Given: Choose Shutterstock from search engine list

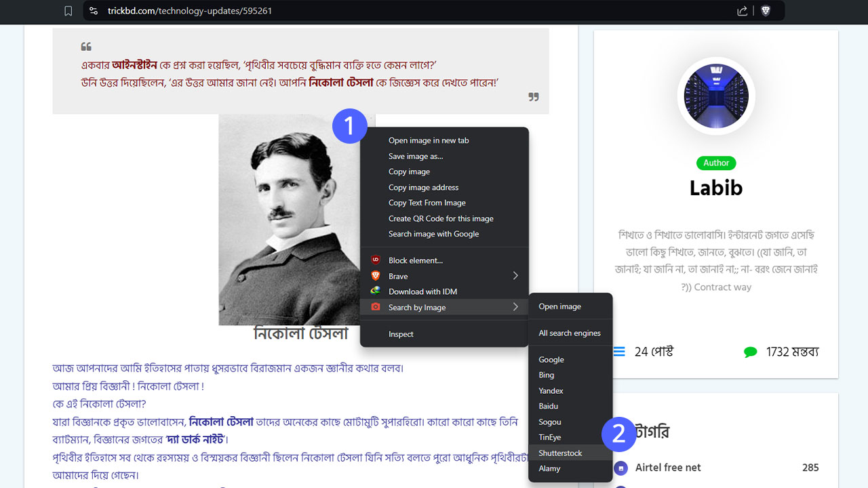Looking at the screenshot, I should [x=560, y=453].
